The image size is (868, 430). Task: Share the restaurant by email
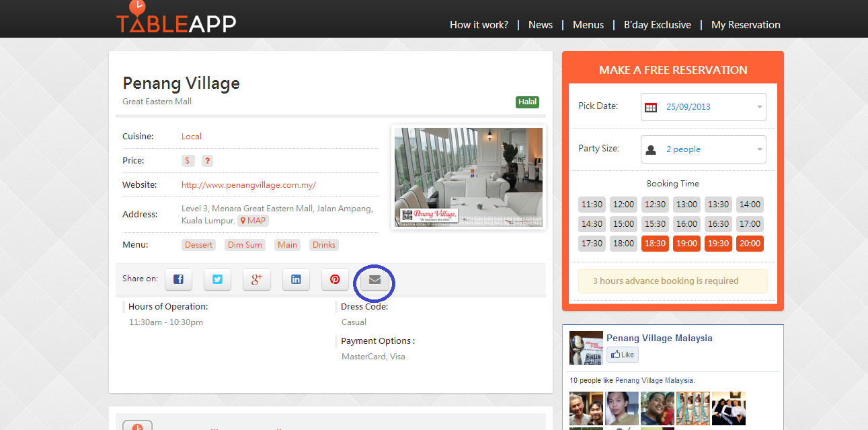tap(374, 279)
